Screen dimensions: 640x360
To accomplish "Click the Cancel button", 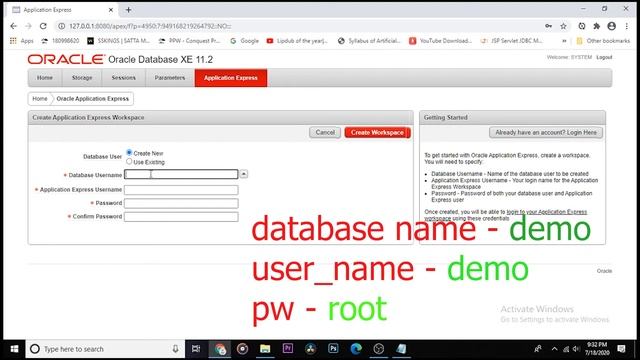I will (325, 133).
